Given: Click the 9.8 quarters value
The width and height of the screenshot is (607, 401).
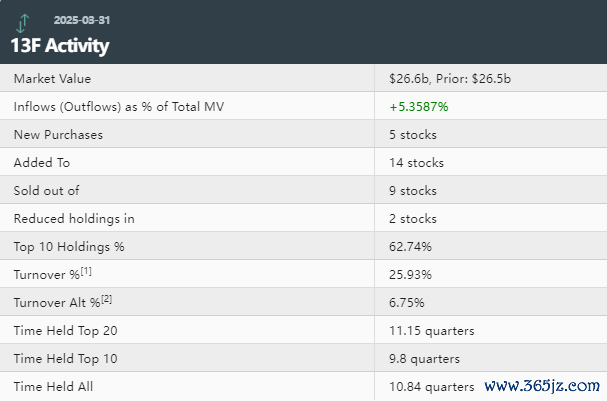Looking at the screenshot, I should [426, 359].
